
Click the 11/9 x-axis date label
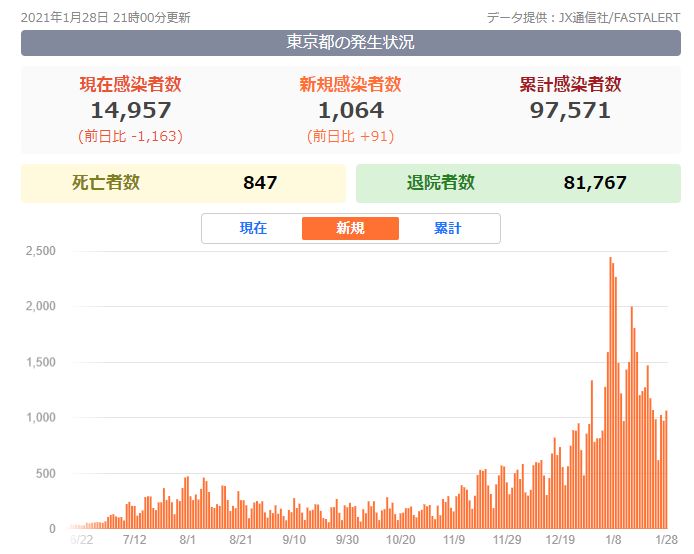pos(454,540)
